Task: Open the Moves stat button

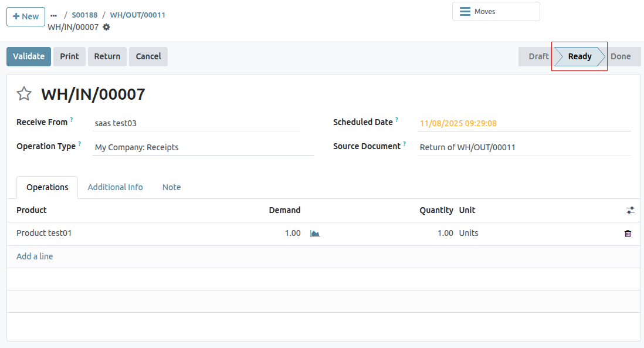Action: (496, 12)
